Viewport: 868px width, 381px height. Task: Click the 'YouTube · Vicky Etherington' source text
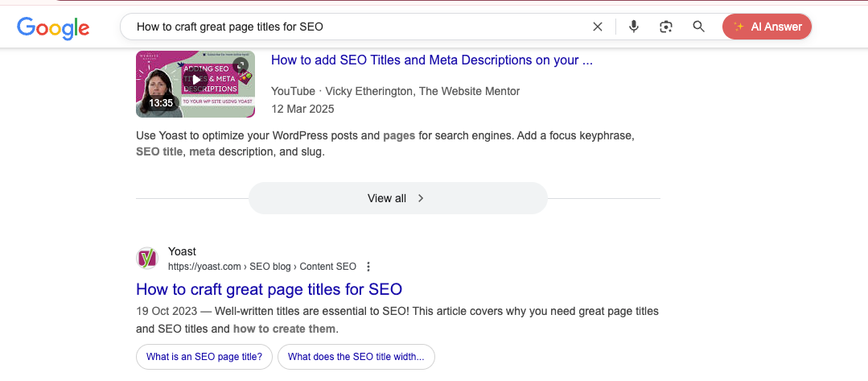tap(395, 92)
